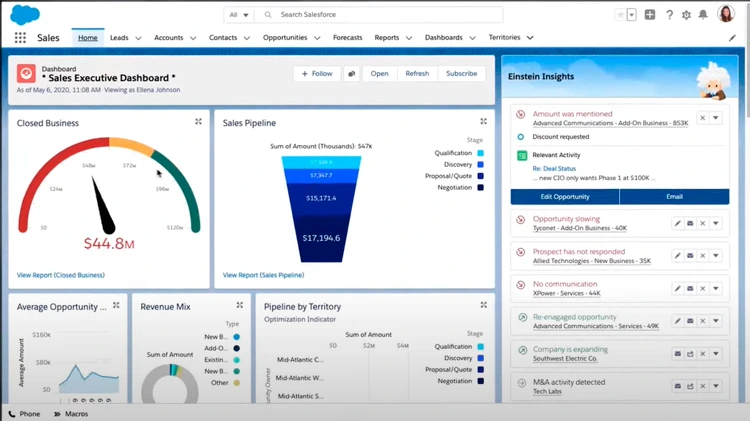The width and height of the screenshot is (750, 421).
Task: Open dropdown on Prospect has not responded
Action: point(716,256)
